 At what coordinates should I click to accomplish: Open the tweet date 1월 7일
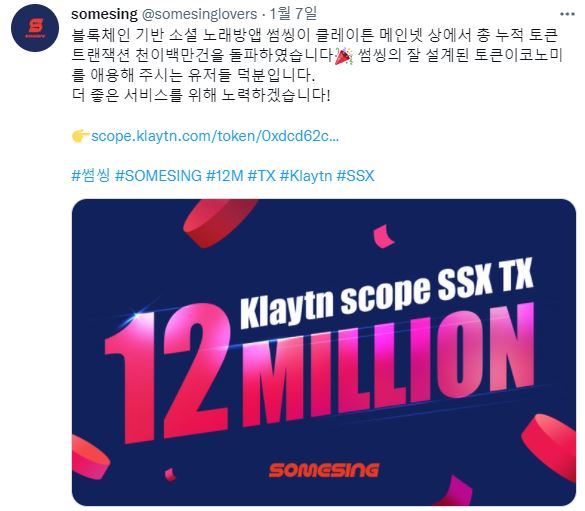(x=293, y=14)
